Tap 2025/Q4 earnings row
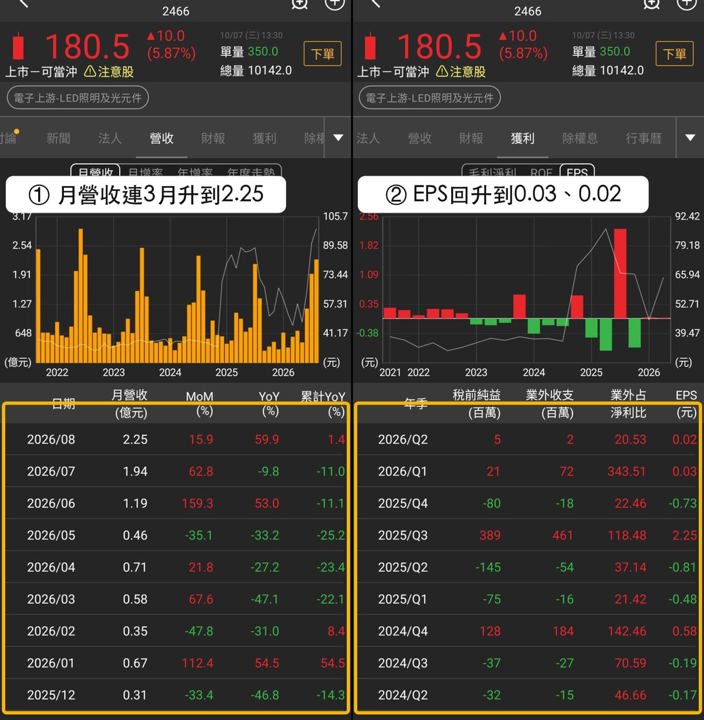This screenshot has height=720, width=704. (528, 503)
